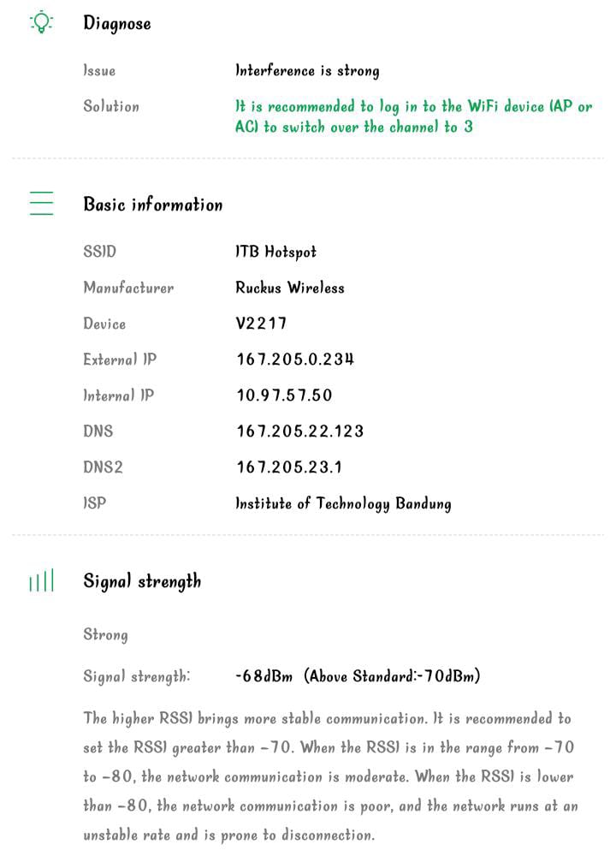This screenshot has height=862, width=616.
Task: Select the Signal strength heading
Action: click(142, 581)
